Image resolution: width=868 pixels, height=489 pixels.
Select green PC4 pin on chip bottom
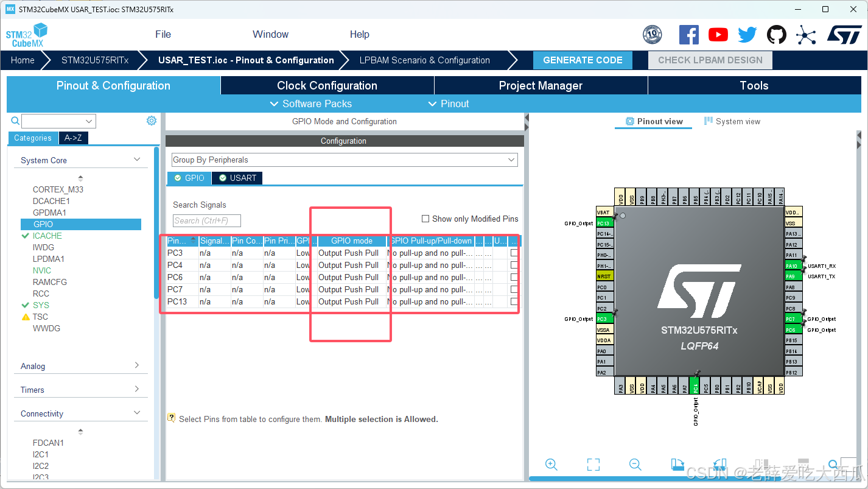tap(696, 385)
